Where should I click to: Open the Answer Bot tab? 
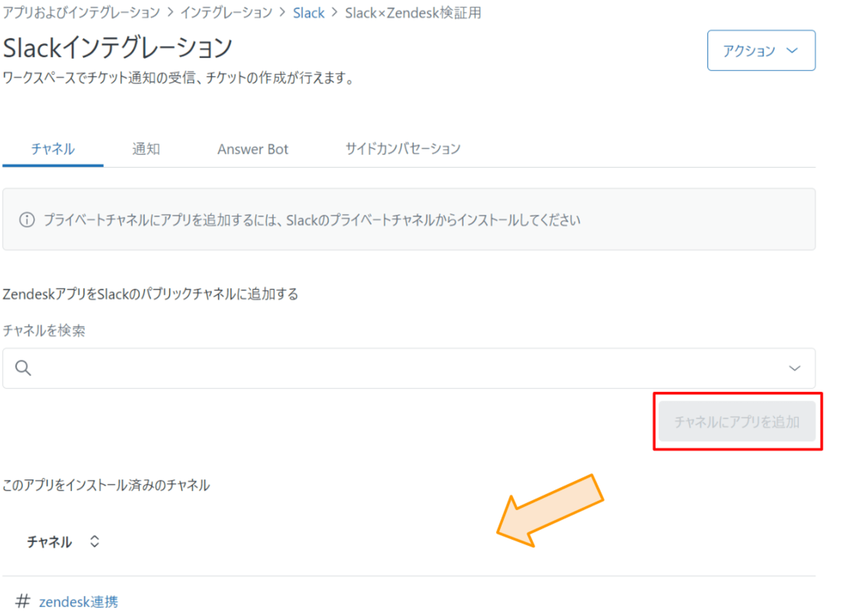(x=253, y=149)
